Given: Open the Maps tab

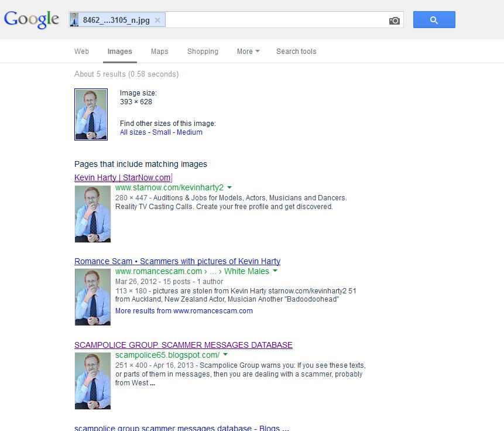Looking at the screenshot, I should [159, 52].
